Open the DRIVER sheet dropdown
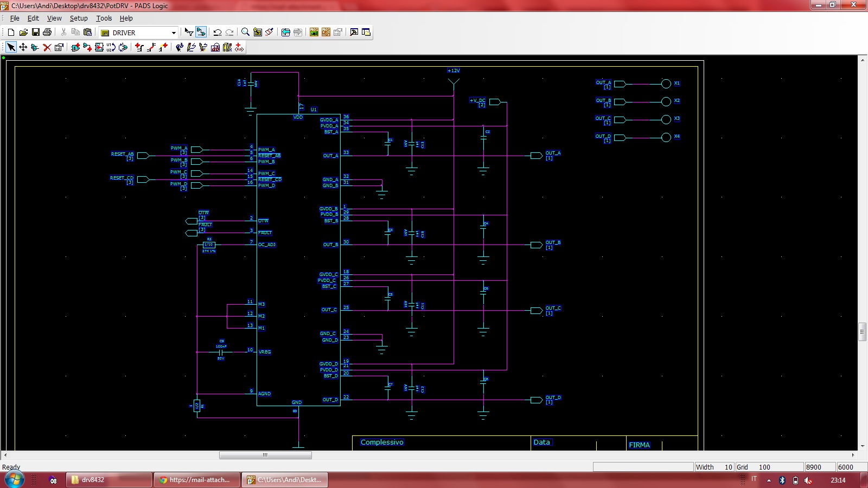868x488 pixels. [x=174, y=33]
